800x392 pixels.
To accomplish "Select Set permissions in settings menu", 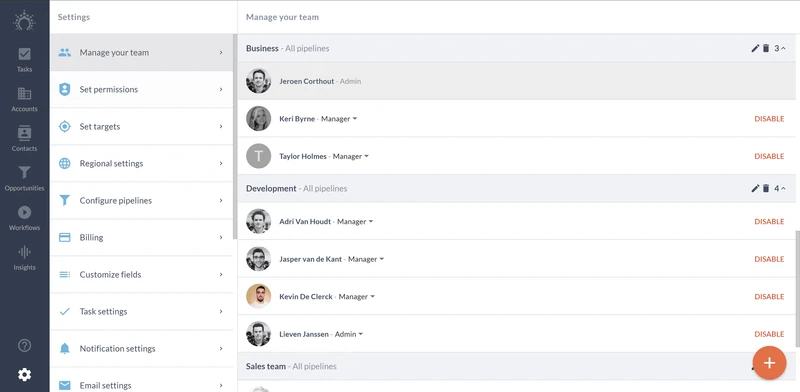I will (x=142, y=89).
